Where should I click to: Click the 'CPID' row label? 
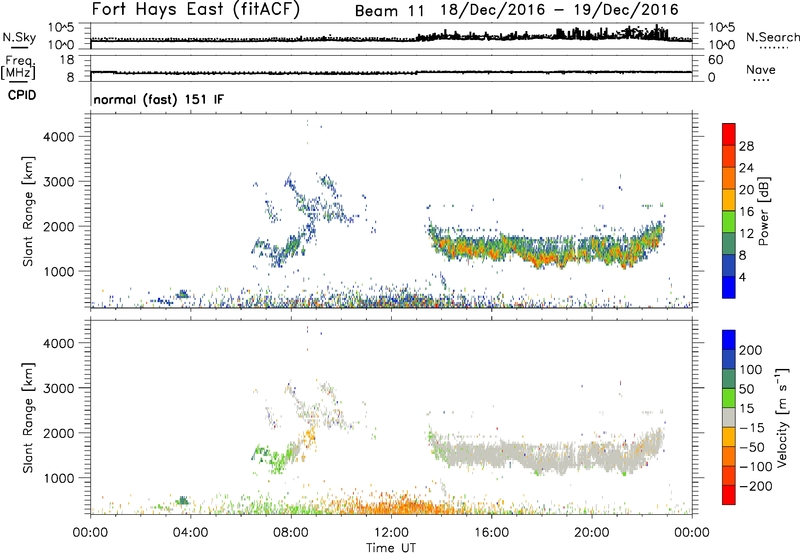tap(22, 95)
